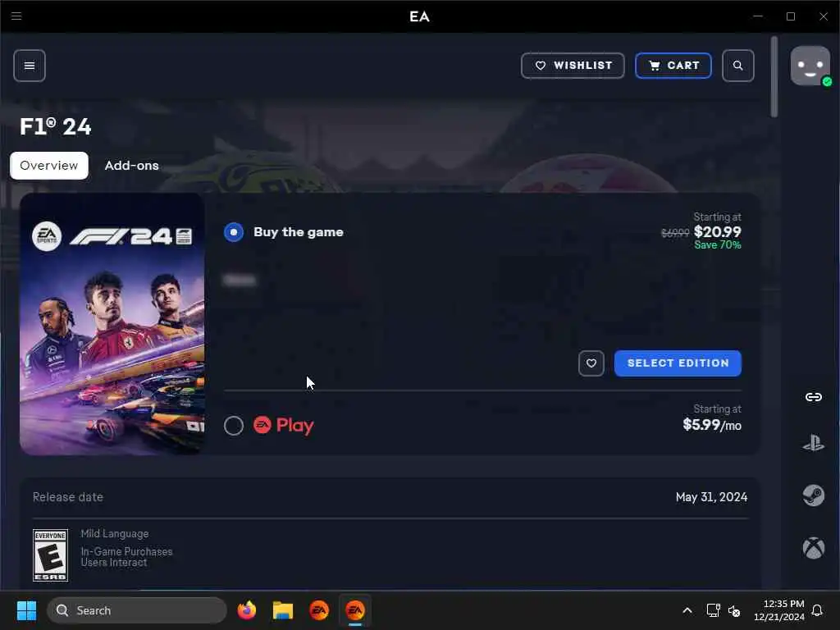The image size is (840, 630).
Task: Show hidden system tray icons
Action: click(x=687, y=610)
